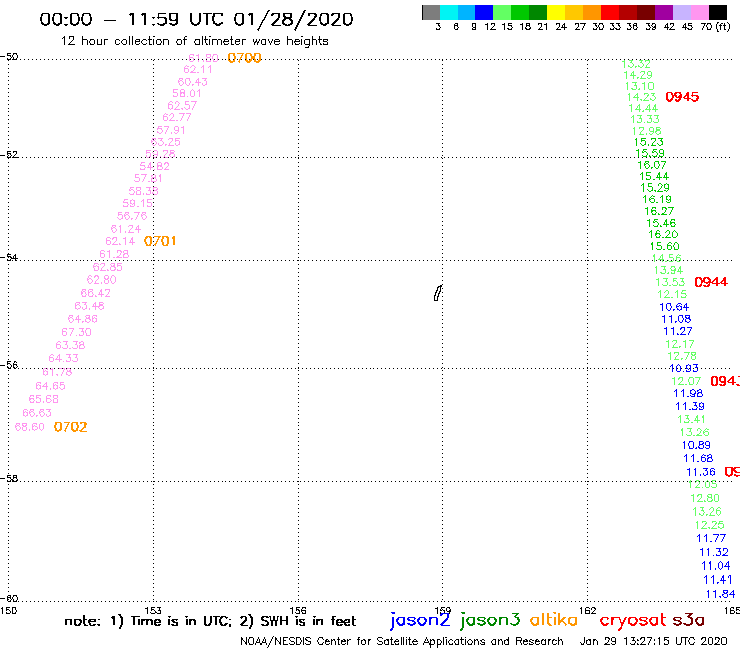Select the green 16.07 wave height reading
Image resolution: width=740 pixels, height=650 pixels.
click(x=652, y=165)
